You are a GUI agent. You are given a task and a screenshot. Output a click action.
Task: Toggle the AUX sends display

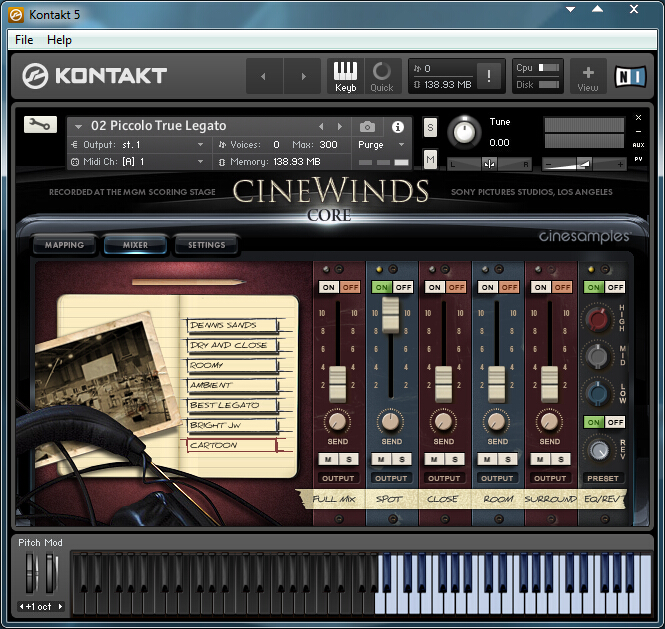638,145
